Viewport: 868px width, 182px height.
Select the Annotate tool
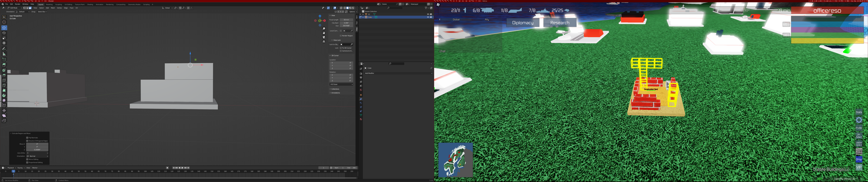coord(4,49)
